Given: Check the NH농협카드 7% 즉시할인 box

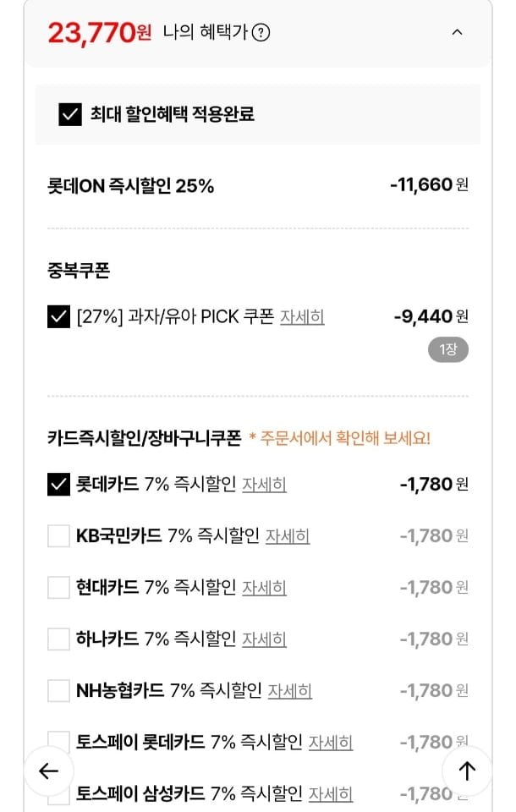Looking at the screenshot, I should (58, 691).
